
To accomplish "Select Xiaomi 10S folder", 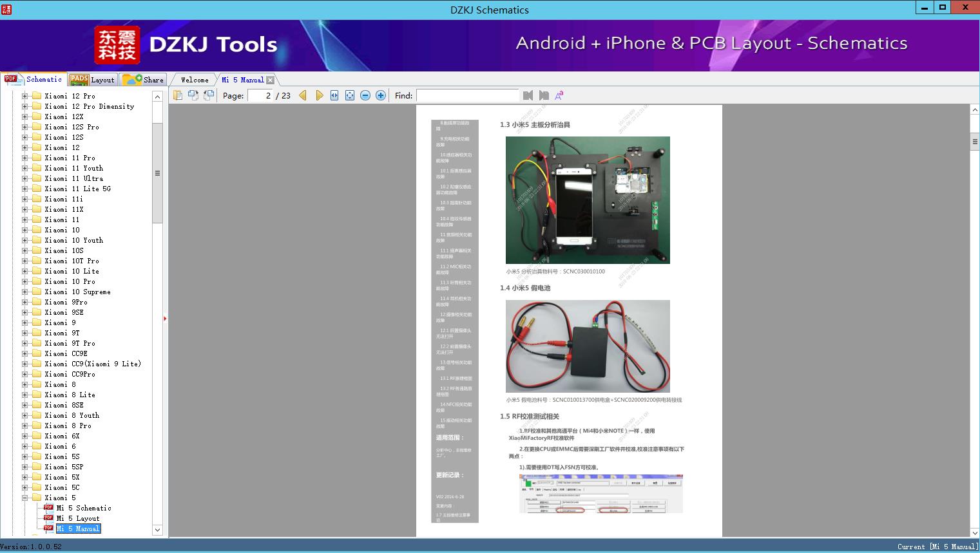I will tap(64, 250).
